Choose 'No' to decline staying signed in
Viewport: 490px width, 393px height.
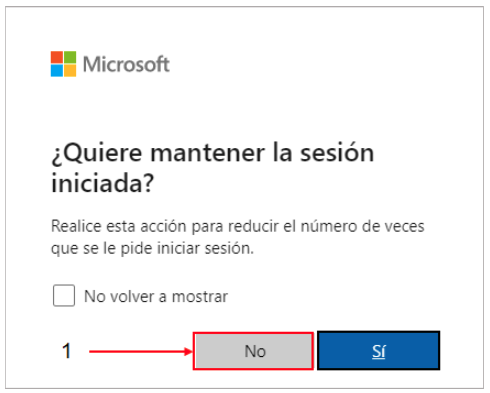[x=253, y=351]
